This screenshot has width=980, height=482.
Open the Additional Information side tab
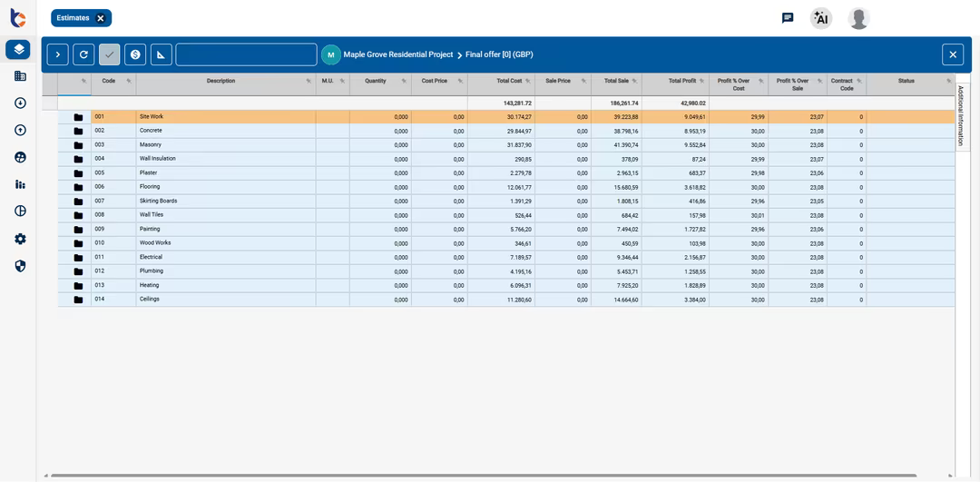point(961,117)
